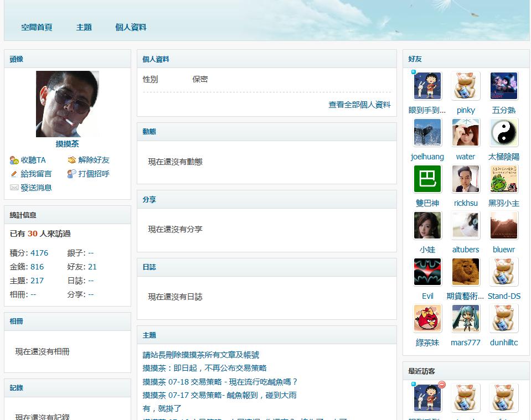
Task: Open 太極陰陽 yin-yang avatar
Action: (x=503, y=132)
